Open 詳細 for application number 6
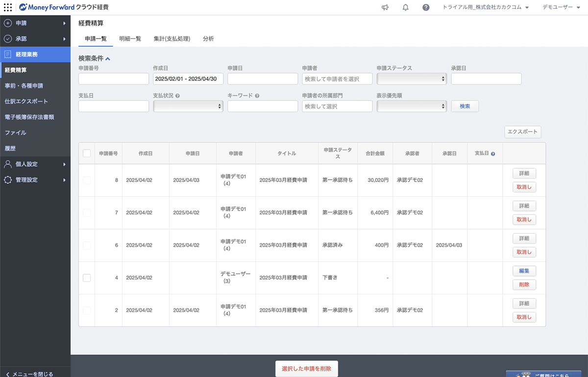Image resolution: width=588 pixels, height=377 pixels. [x=524, y=238]
